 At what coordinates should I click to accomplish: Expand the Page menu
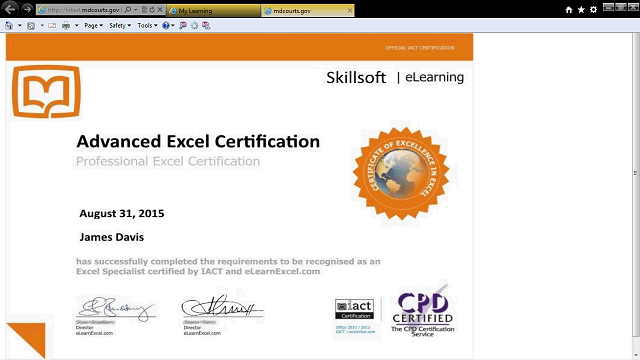pyautogui.click(x=93, y=25)
